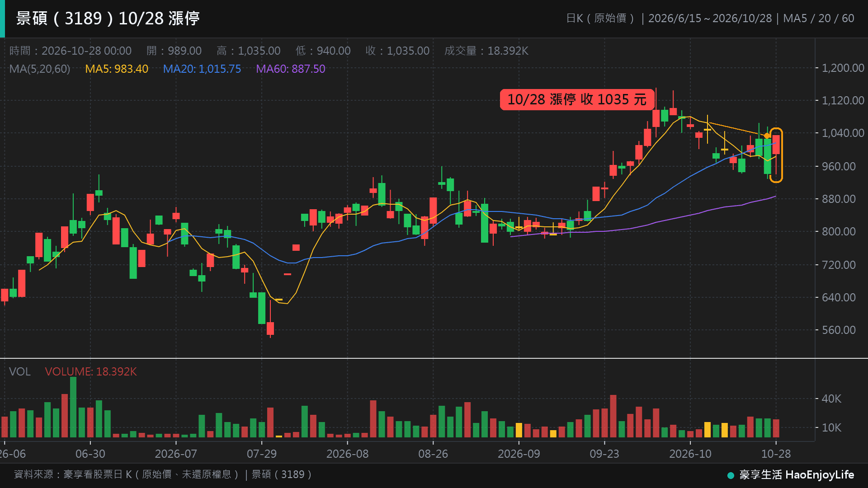Click the 08-26 date axis label
The width and height of the screenshot is (868, 488).
(433, 454)
